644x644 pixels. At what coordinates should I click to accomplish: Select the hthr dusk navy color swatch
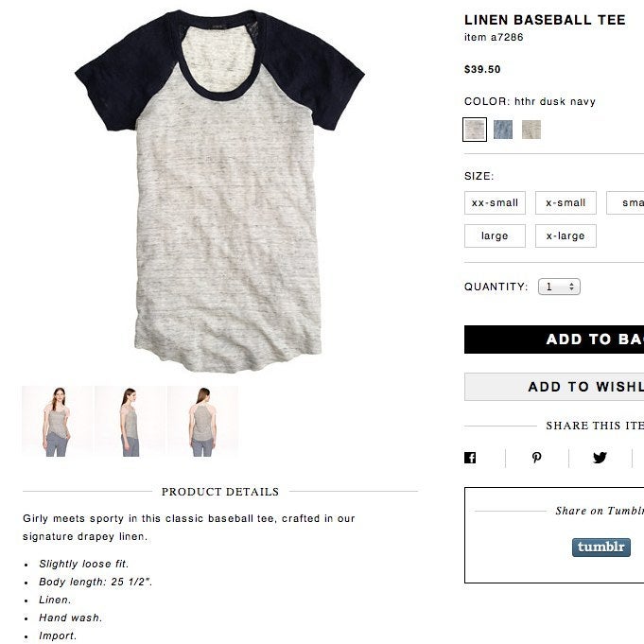coord(475,130)
